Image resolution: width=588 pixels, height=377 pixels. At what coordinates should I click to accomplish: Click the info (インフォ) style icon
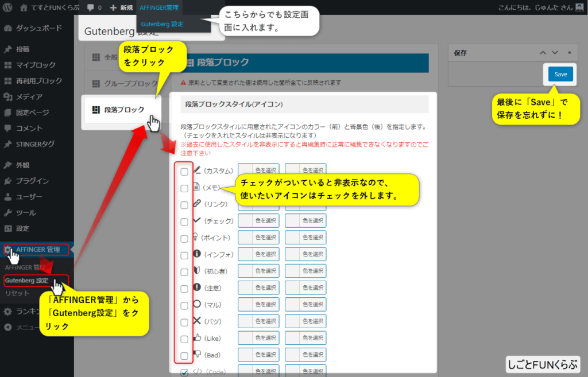pyautogui.click(x=197, y=254)
